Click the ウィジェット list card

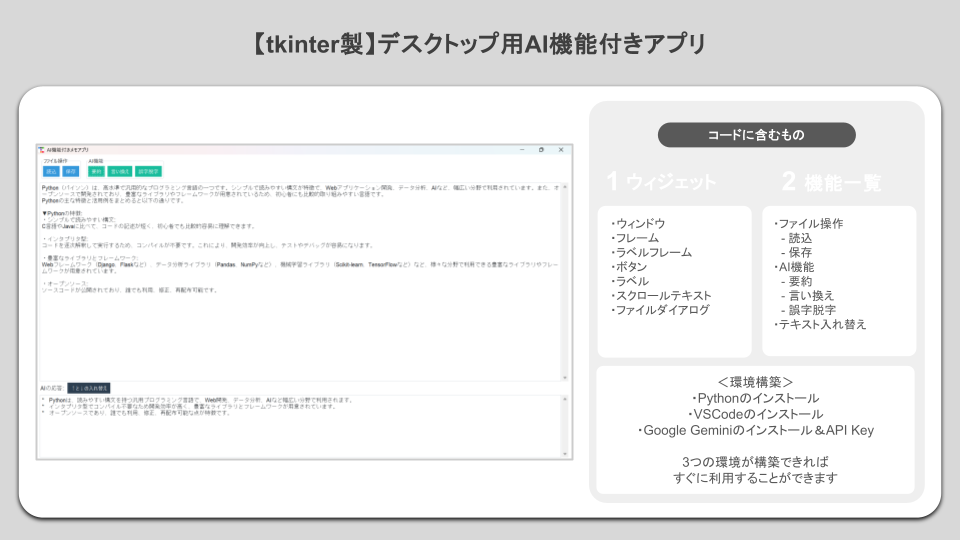pyautogui.click(x=675, y=281)
